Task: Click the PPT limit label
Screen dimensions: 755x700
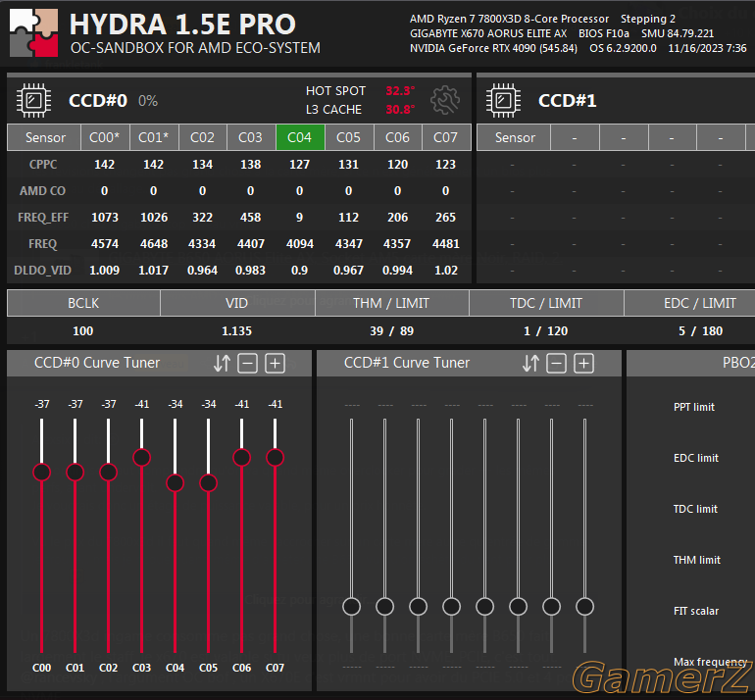Action: tap(694, 407)
